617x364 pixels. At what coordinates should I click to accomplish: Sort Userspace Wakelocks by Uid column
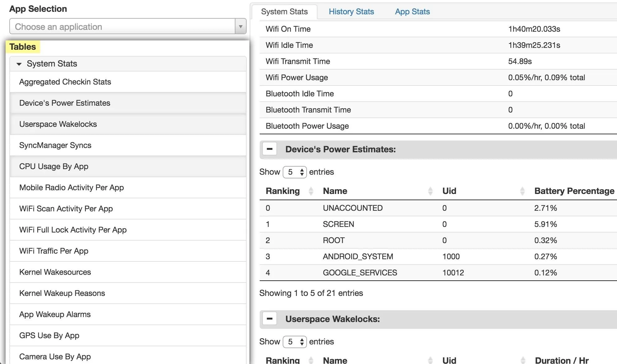coord(482,360)
